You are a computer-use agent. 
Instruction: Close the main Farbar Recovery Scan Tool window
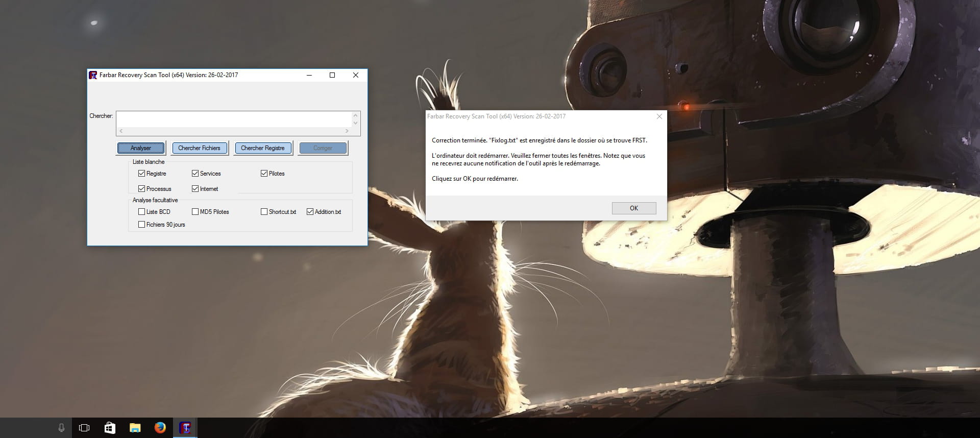tap(356, 75)
